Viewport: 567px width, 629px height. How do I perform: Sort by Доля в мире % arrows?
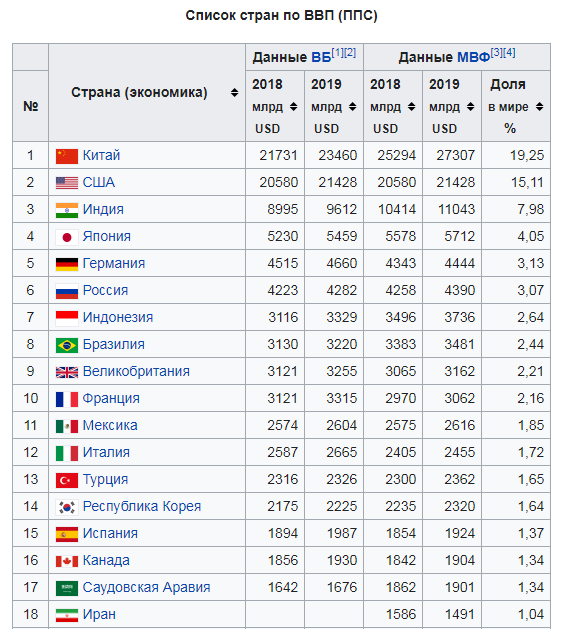click(539, 107)
